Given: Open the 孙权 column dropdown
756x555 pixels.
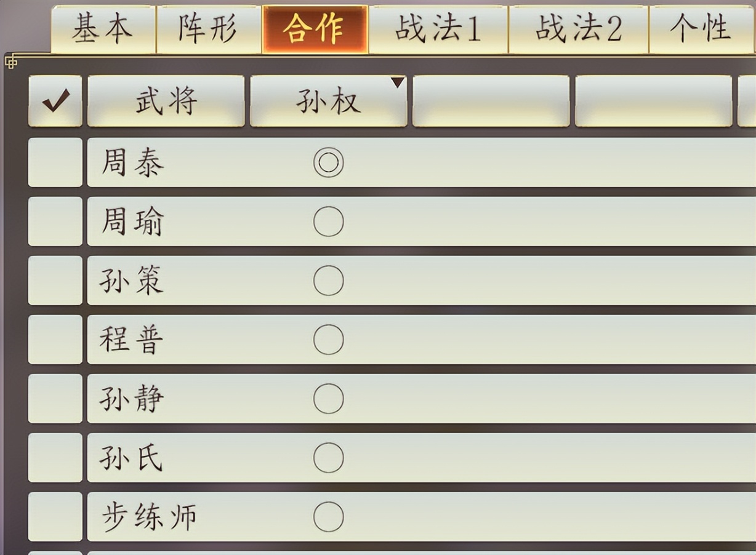Looking at the screenshot, I should click(x=328, y=102).
